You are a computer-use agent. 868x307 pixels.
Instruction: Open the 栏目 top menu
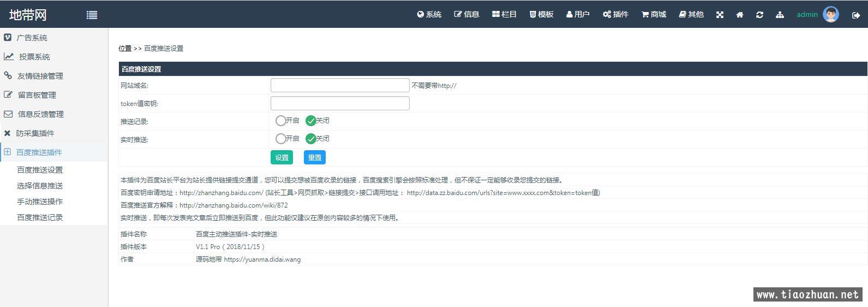(x=504, y=15)
